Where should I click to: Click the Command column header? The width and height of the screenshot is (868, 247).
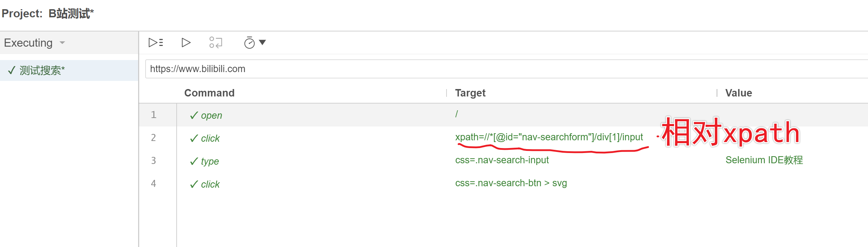(x=209, y=93)
